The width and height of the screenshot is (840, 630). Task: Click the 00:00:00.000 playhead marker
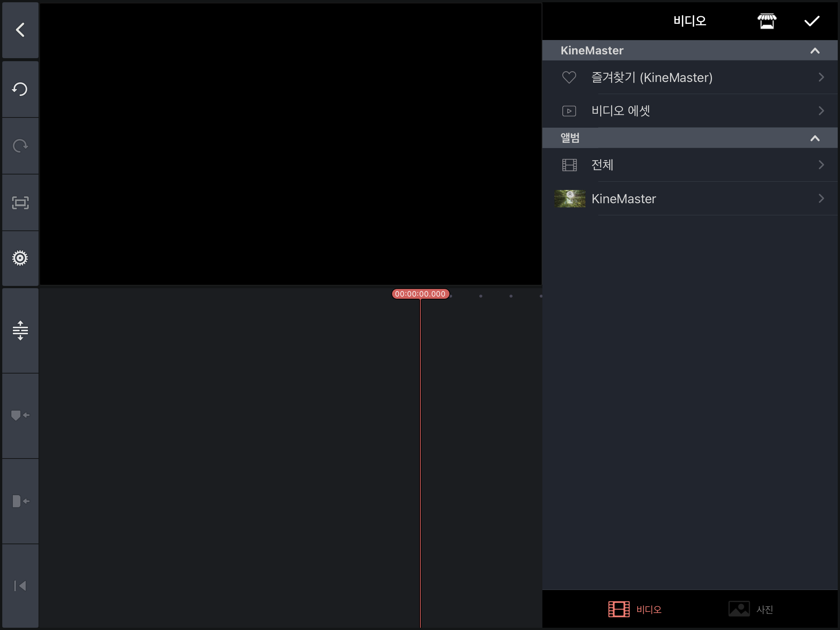tap(420, 294)
